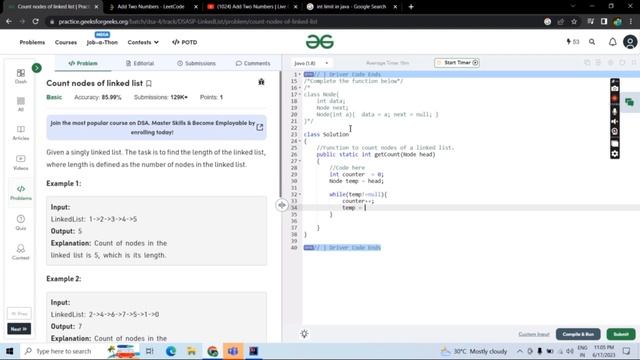
Task: Open the Contest sidebar icon
Action: (20, 252)
